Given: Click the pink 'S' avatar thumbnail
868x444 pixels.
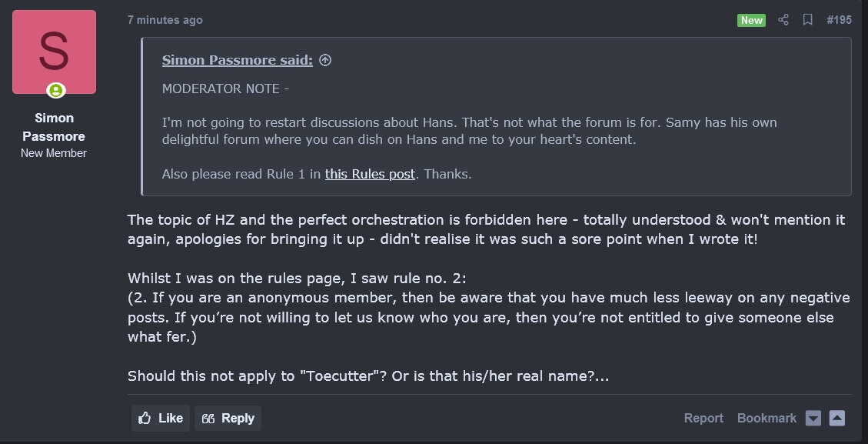Looking at the screenshot, I should pyautogui.click(x=54, y=52).
